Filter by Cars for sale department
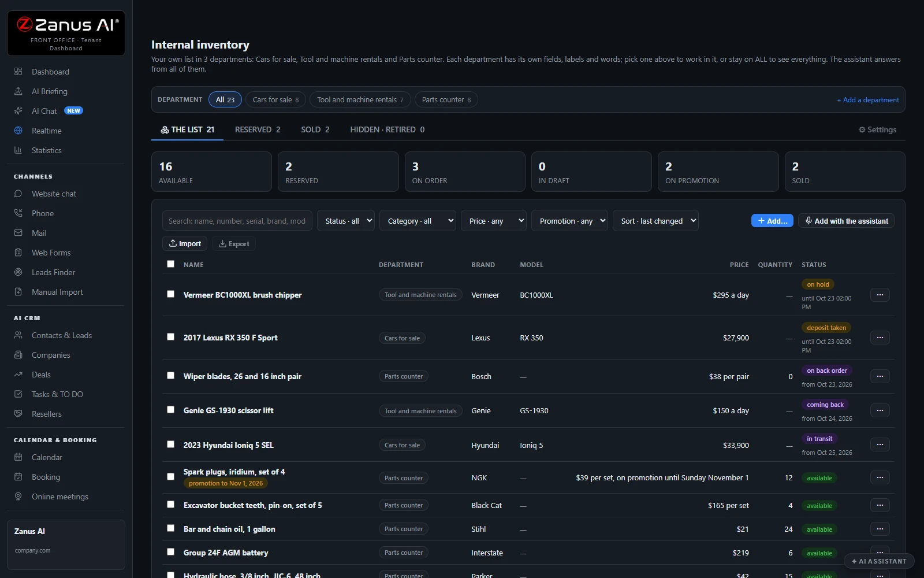The height and width of the screenshot is (578, 924). 276,99
